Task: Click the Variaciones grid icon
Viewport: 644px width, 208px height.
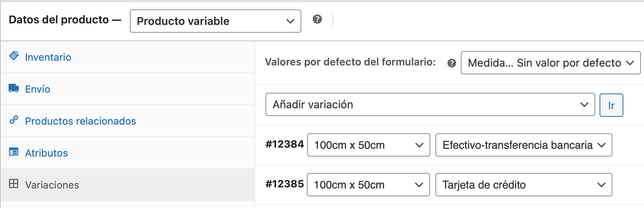Action: [14, 183]
